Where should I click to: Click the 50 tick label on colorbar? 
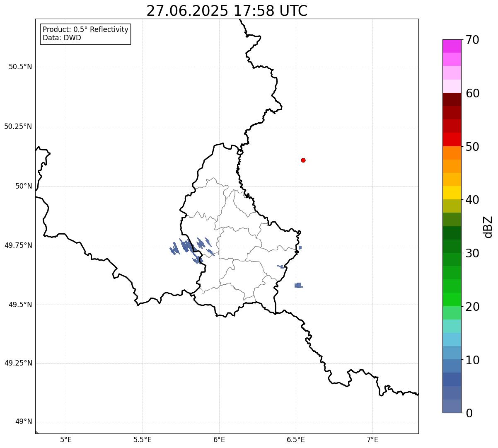(472, 147)
